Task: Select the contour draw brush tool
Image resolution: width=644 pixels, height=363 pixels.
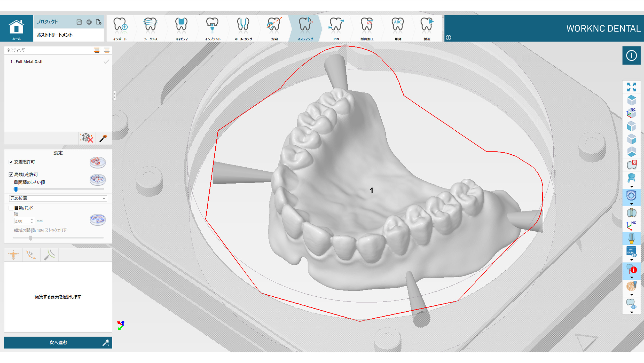Action: [x=49, y=255]
